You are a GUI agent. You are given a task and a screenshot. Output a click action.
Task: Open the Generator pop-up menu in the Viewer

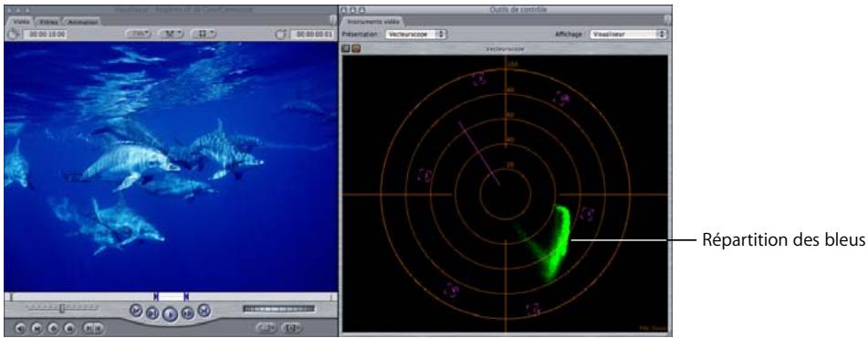click(292, 328)
